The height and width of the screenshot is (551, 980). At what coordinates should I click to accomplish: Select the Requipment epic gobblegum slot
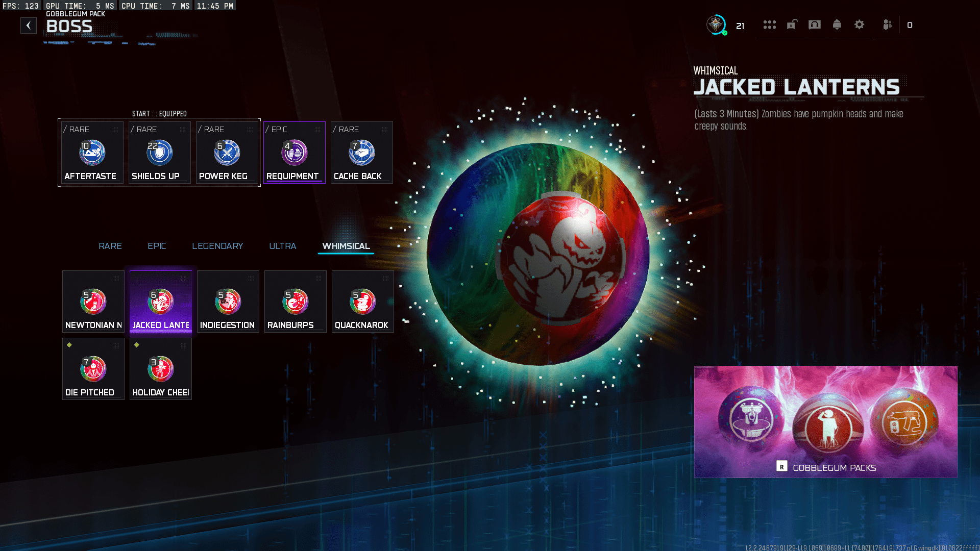(295, 153)
